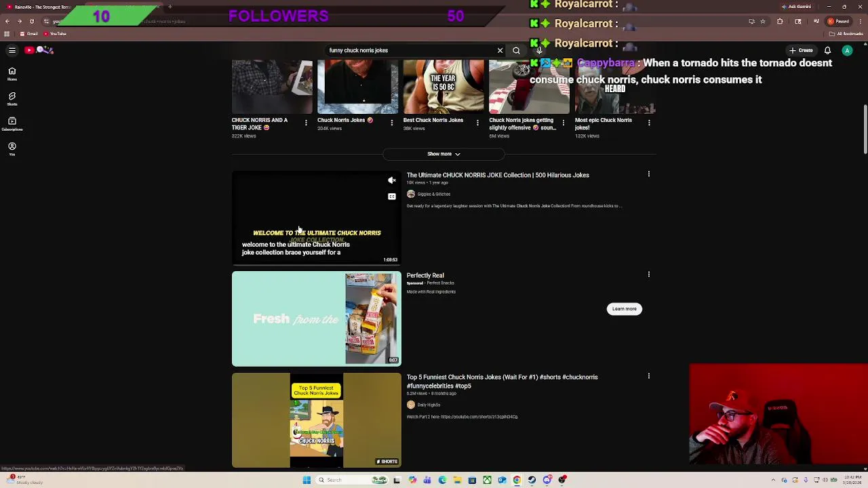Image resolution: width=868 pixels, height=488 pixels.
Task: Open the Perfectly Real ad thumbnail
Action: (317, 319)
